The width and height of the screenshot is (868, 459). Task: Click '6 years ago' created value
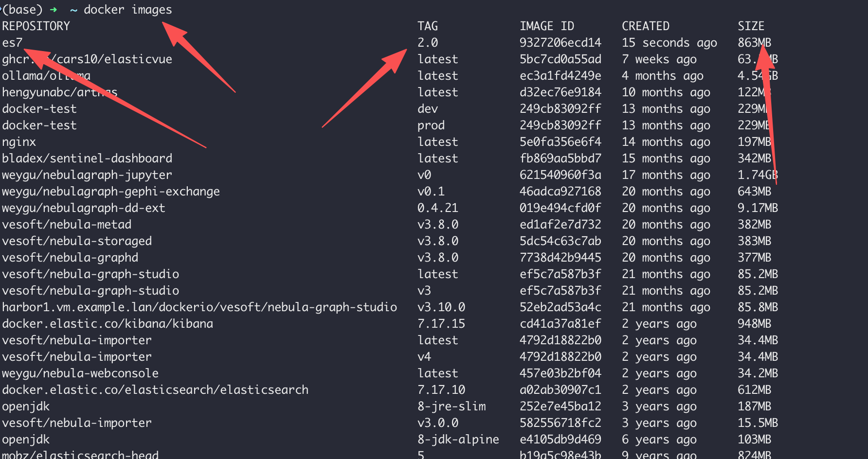pyautogui.click(x=659, y=440)
